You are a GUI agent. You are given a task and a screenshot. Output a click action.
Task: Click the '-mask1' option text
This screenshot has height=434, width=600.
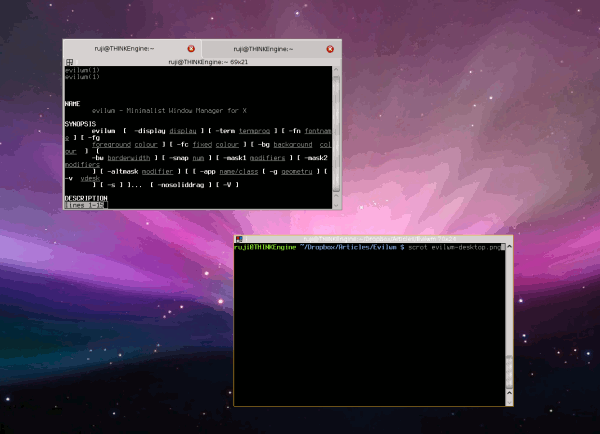233,158
